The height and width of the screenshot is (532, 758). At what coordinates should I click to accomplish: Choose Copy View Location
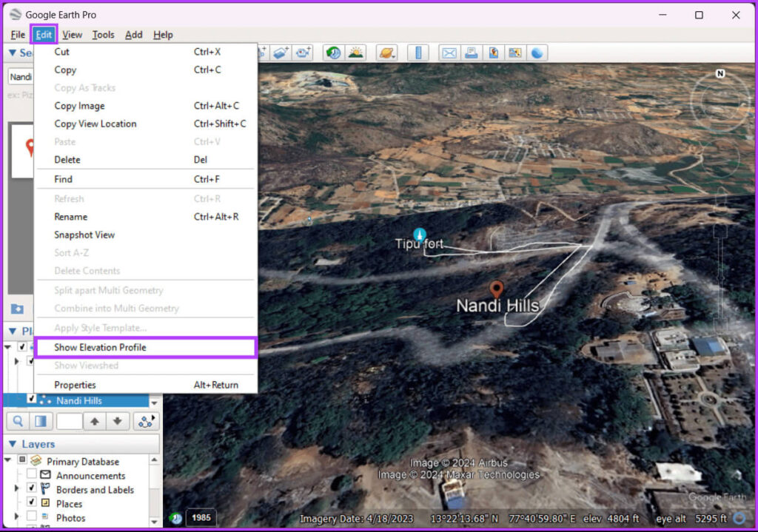[95, 124]
